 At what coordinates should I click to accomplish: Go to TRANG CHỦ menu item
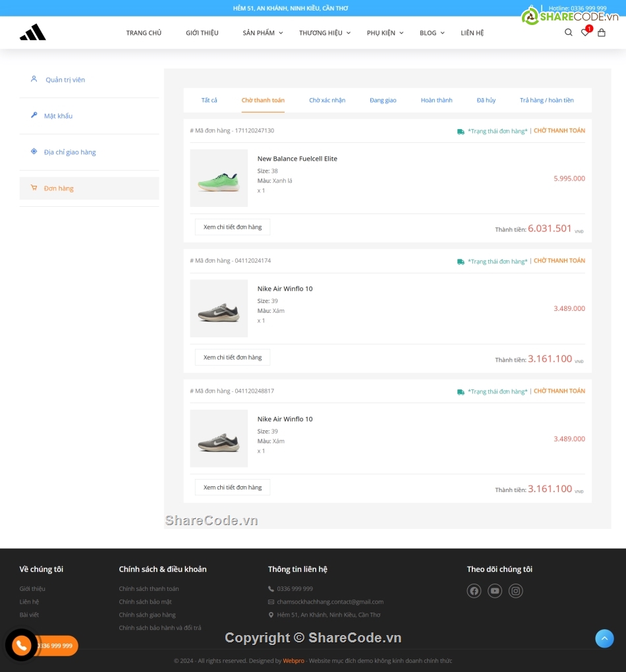coord(144,33)
